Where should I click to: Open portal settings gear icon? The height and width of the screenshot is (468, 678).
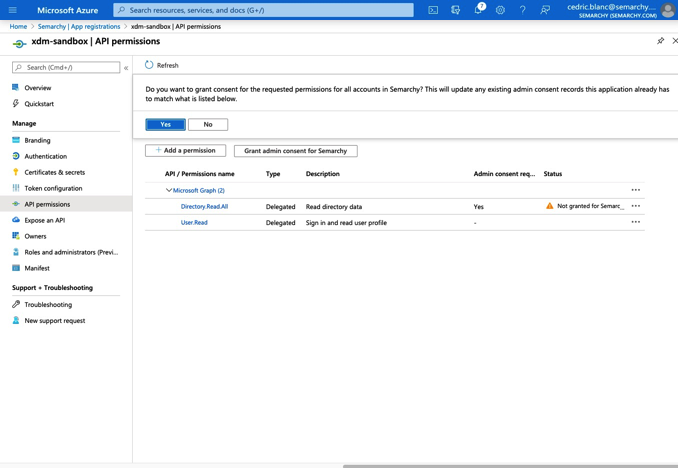(500, 10)
